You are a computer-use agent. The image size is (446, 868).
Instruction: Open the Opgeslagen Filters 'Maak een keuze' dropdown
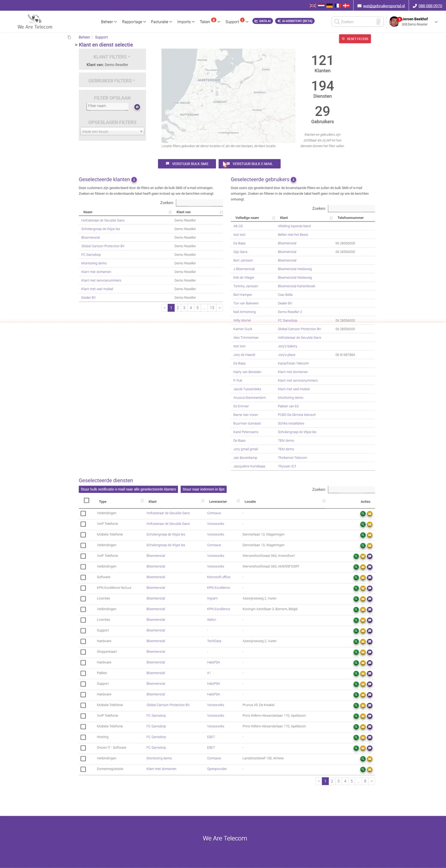click(112, 132)
